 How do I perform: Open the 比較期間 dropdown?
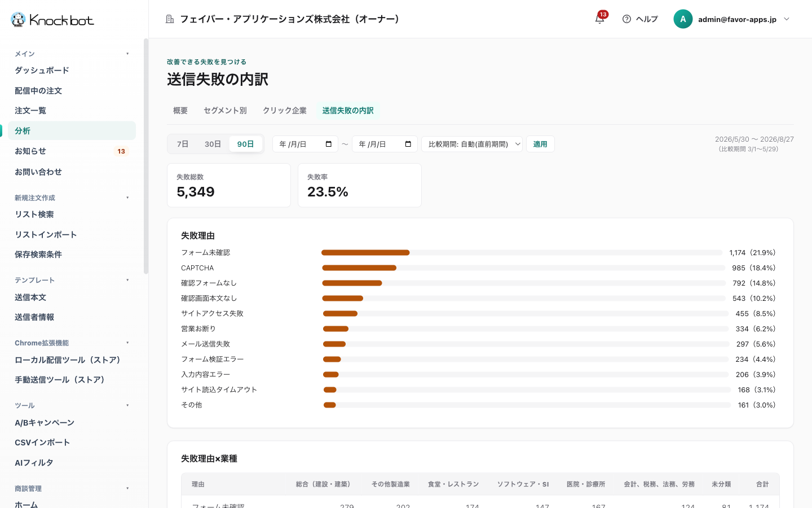472,144
